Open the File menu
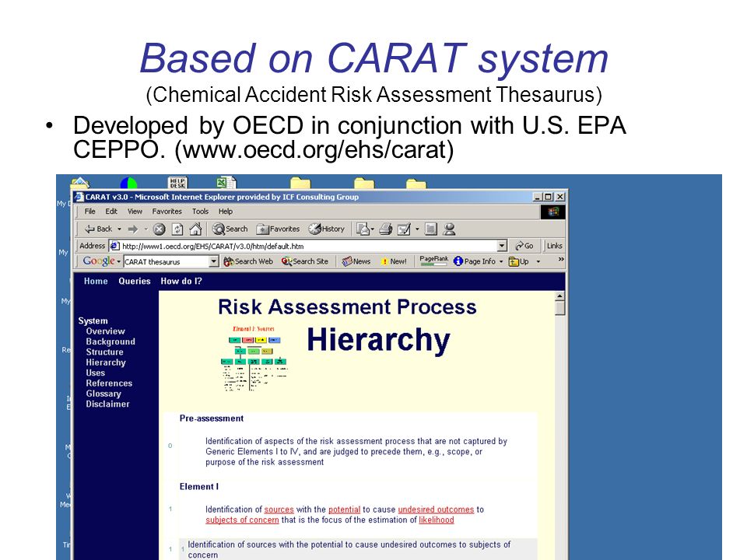 (90, 212)
